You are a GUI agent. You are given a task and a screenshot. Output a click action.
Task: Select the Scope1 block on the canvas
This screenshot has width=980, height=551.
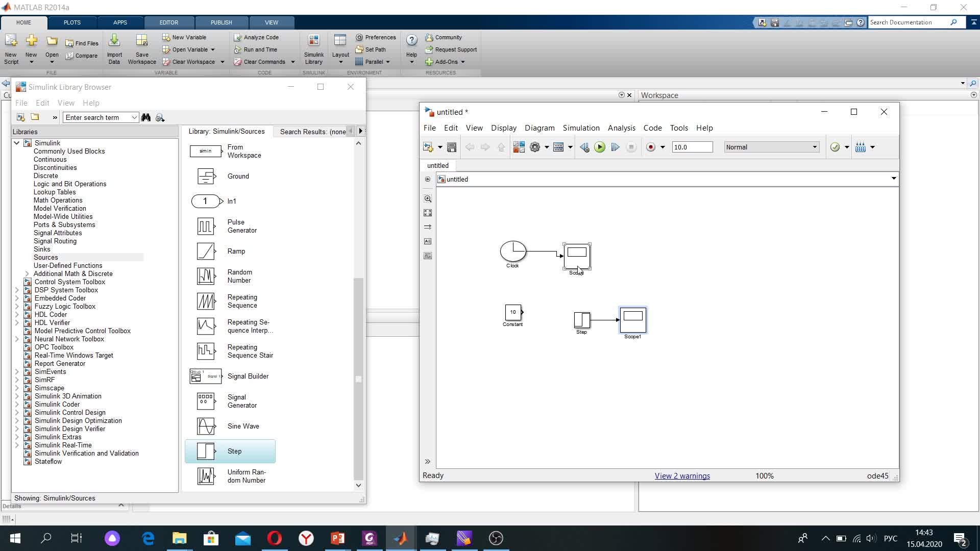coord(633,320)
